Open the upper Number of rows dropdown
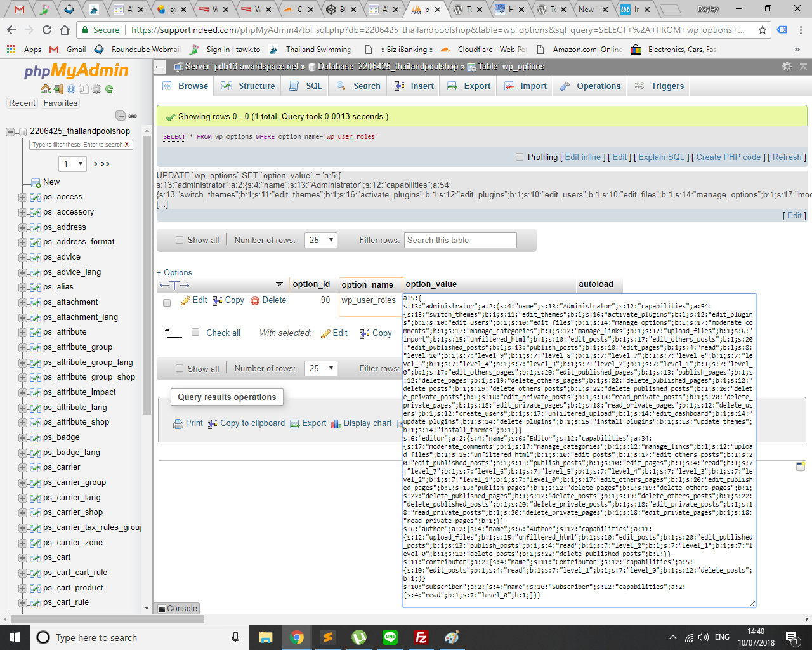The height and width of the screenshot is (650, 812). click(x=320, y=240)
